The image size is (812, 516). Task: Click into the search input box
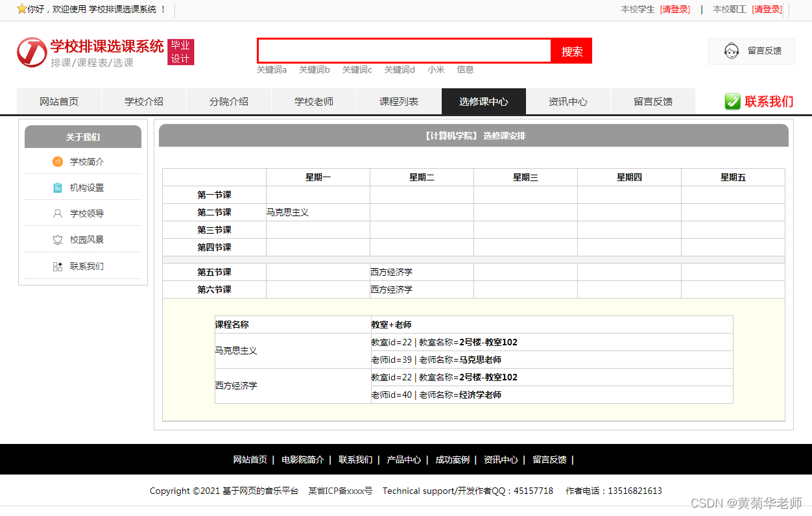click(x=404, y=51)
